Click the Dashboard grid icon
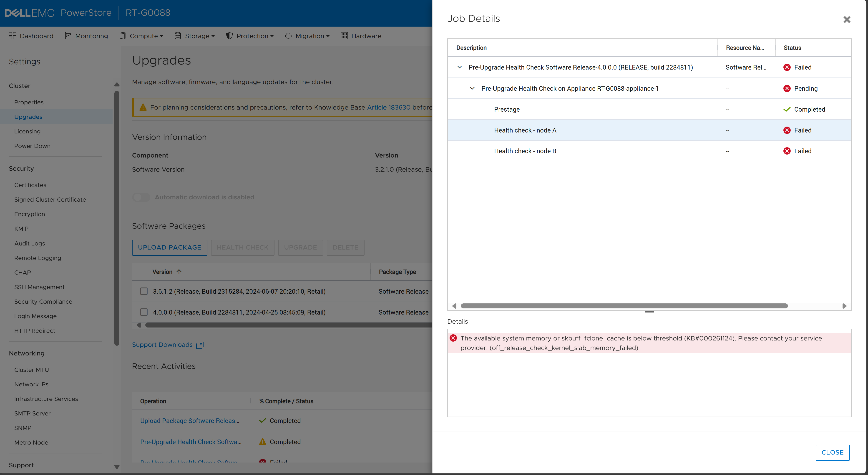Viewport: 868px width, 475px height. [x=13, y=36]
